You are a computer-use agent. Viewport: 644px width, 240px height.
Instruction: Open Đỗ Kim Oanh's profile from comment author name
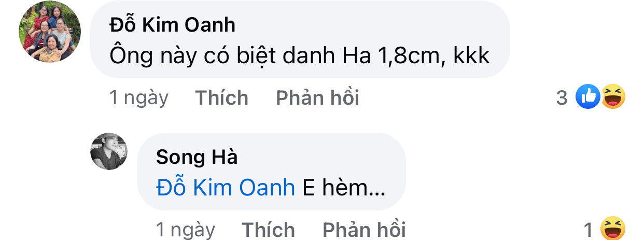[173, 25]
